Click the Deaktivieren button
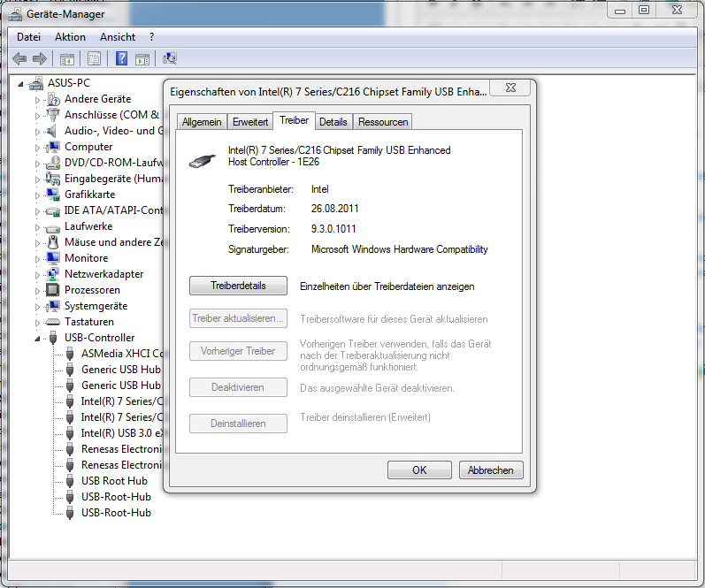Screen dimensions: 705x588 [238, 387]
